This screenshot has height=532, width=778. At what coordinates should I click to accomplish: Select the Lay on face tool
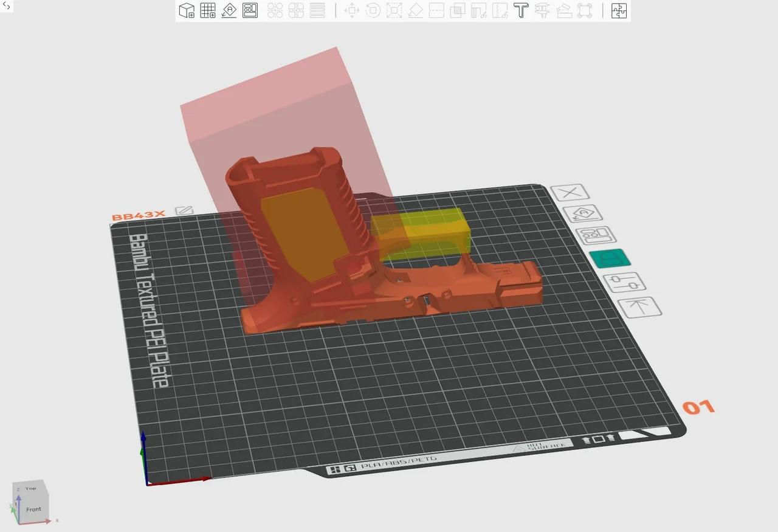[415, 10]
